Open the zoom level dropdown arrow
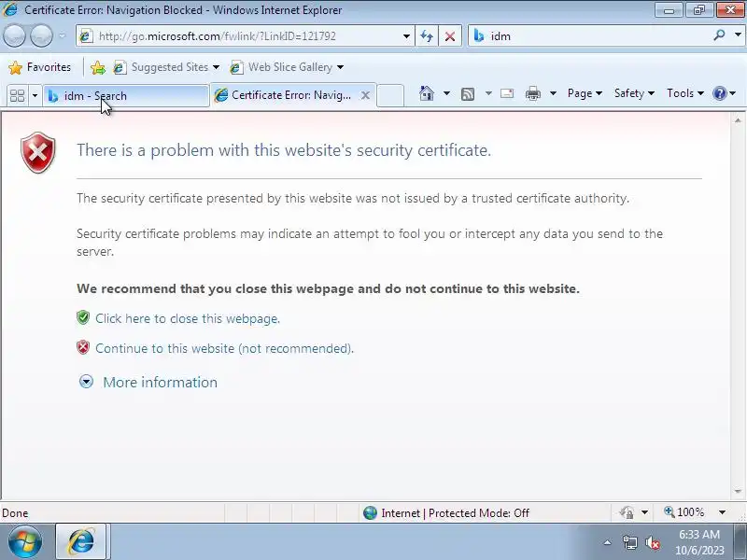 722,512
